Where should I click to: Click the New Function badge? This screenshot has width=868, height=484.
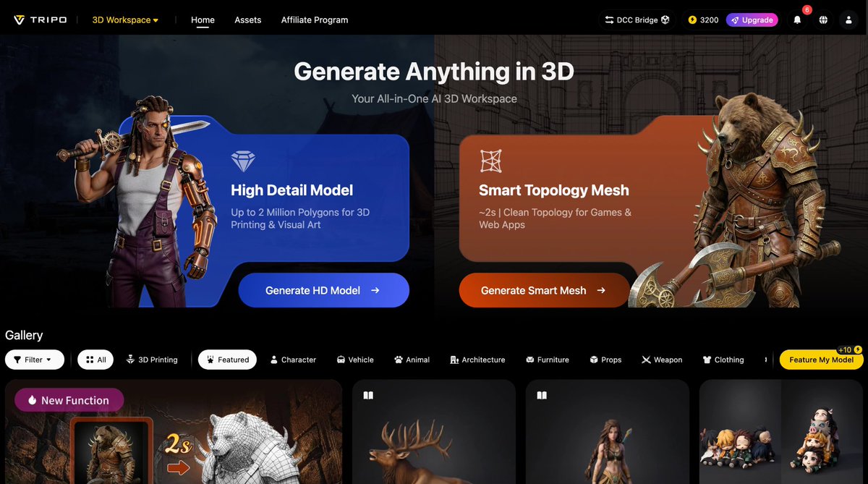[x=69, y=400]
